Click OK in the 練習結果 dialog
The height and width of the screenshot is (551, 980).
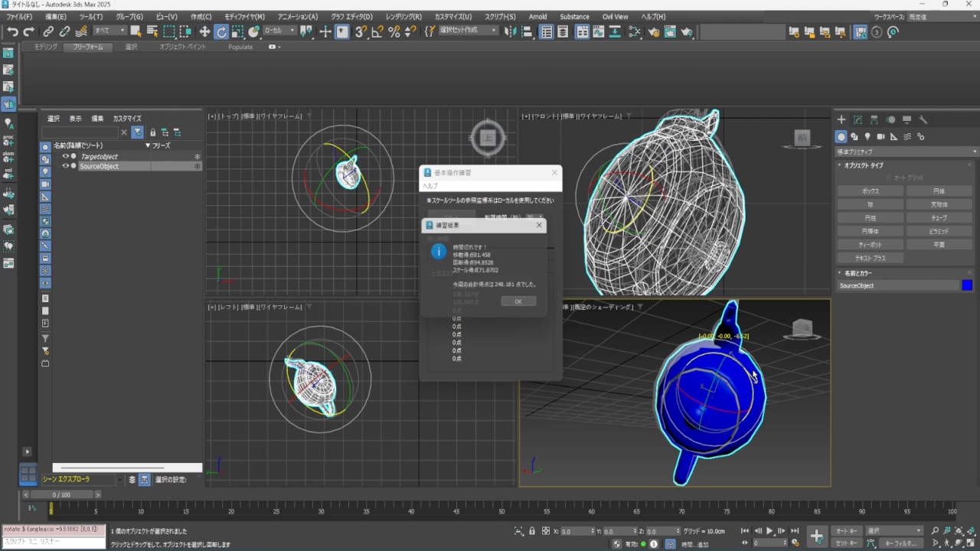(x=518, y=302)
